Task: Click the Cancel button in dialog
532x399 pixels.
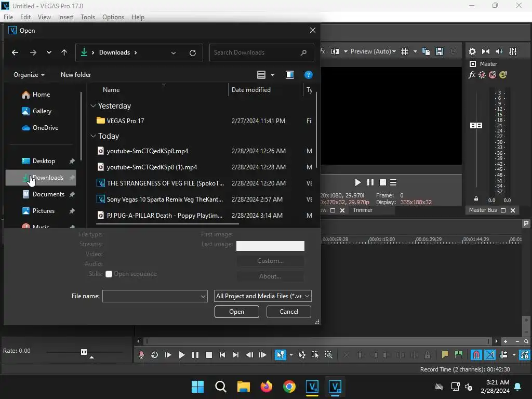Action: point(289,312)
